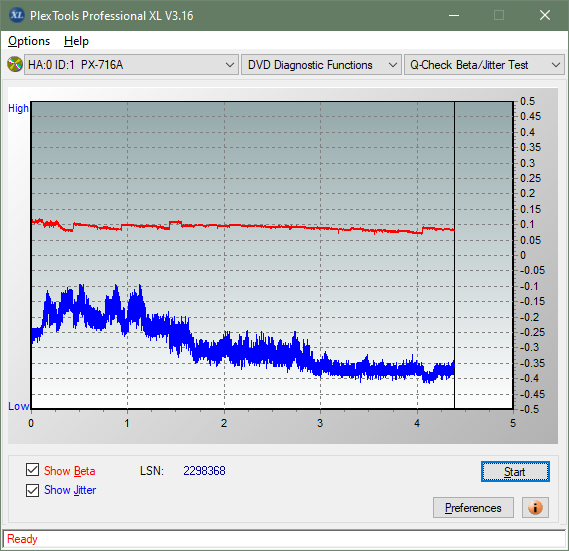Toggle the Show Beta checkbox

pyautogui.click(x=32, y=470)
